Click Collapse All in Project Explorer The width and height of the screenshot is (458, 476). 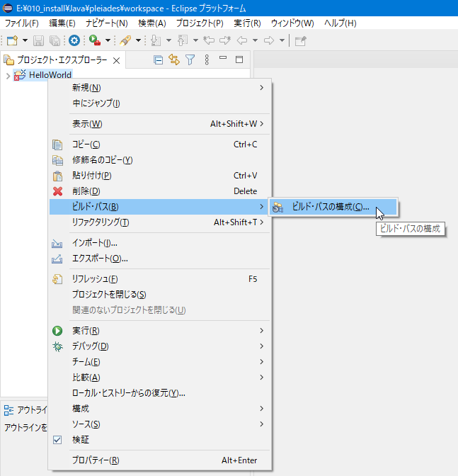tap(159, 59)
